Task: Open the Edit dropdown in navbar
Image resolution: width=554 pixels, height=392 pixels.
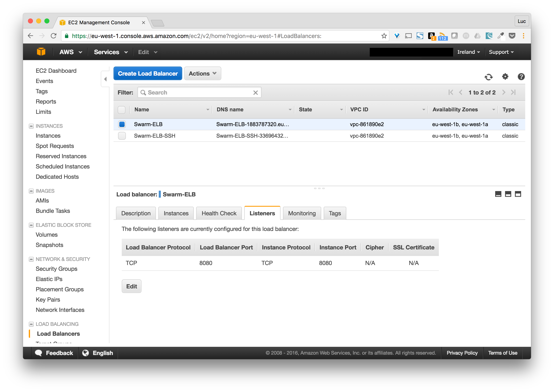Action: 148,52
